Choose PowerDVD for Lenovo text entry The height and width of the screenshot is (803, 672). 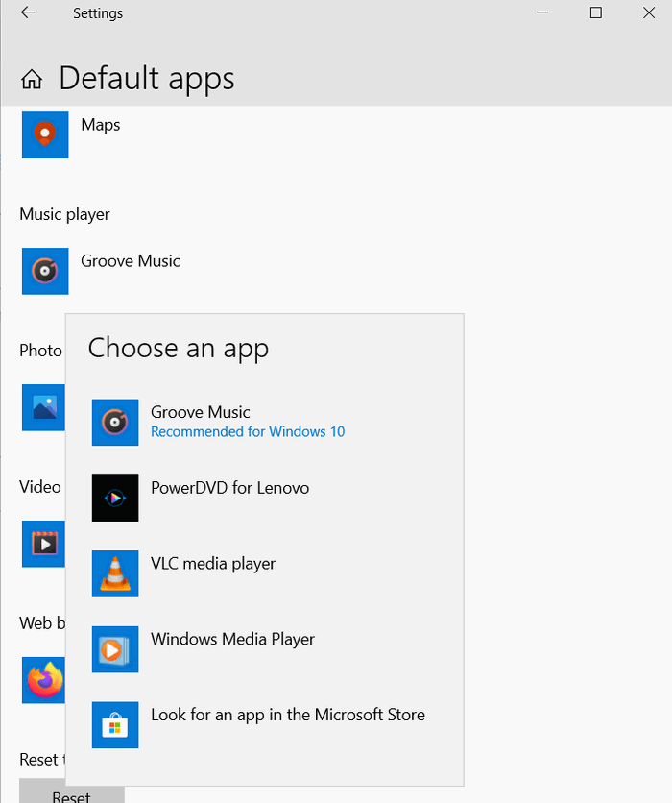(229, 488)
